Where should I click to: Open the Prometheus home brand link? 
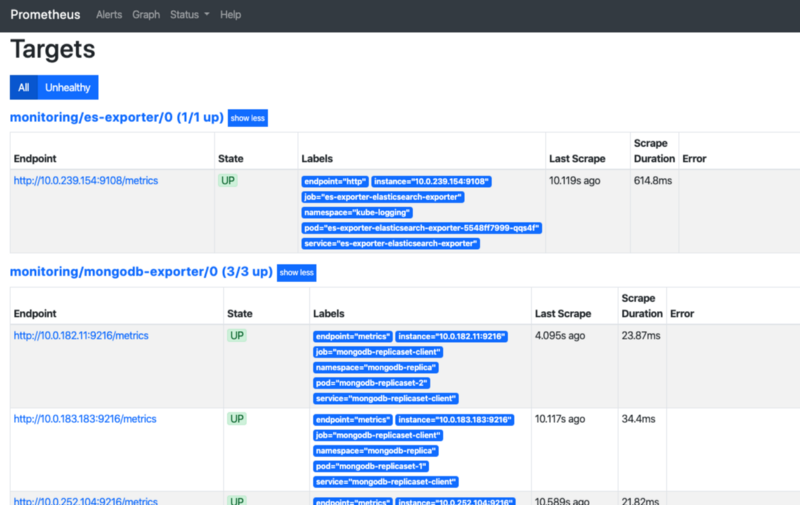click(x=45, y=15)
